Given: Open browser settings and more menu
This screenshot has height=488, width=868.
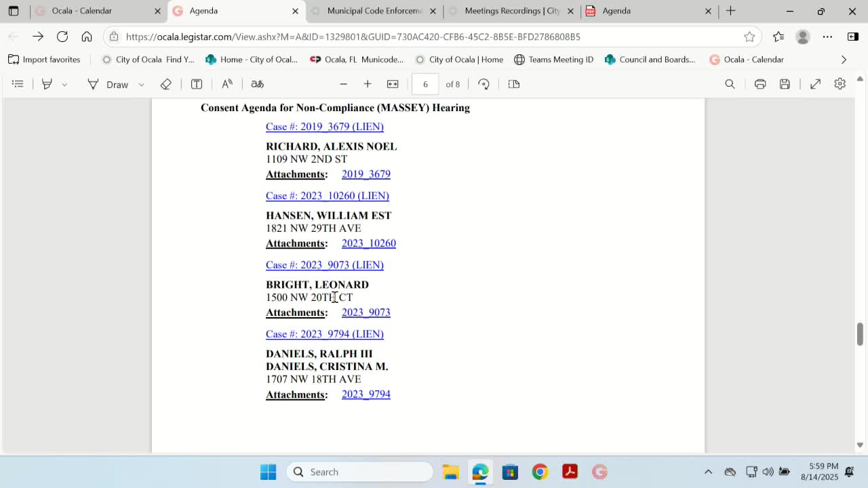Looking at the screenshot, I should [827, 37].
